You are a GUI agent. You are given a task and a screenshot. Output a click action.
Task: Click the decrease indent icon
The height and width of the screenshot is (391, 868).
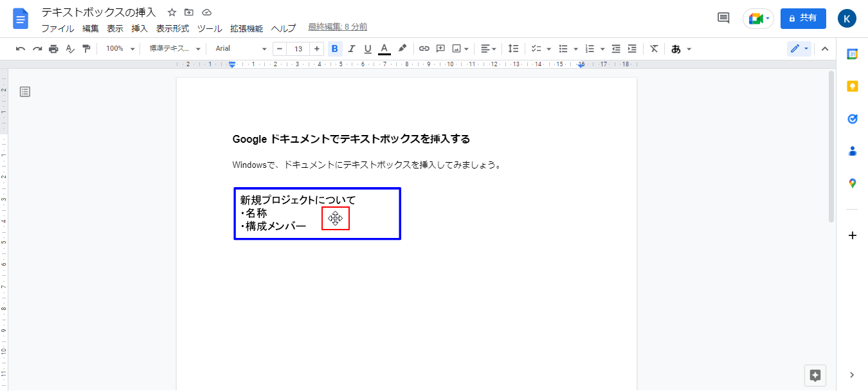coord(616,49)
